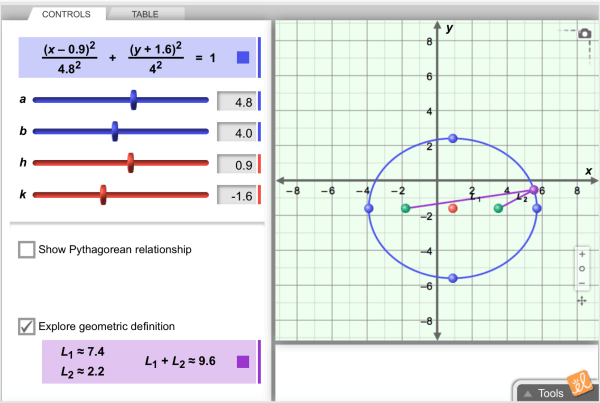
Task: Zoom out on the graph with minus
Action: point(582,283)
